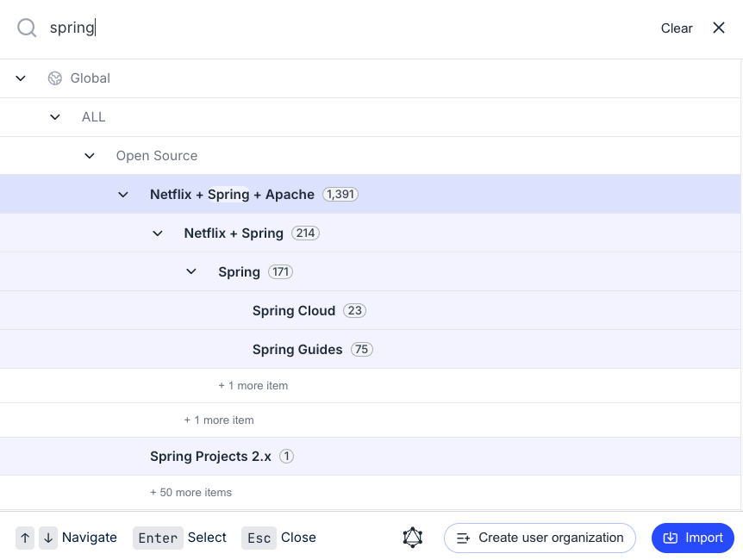
Task: Click the Global globe icon
Action: pos(55,78)
